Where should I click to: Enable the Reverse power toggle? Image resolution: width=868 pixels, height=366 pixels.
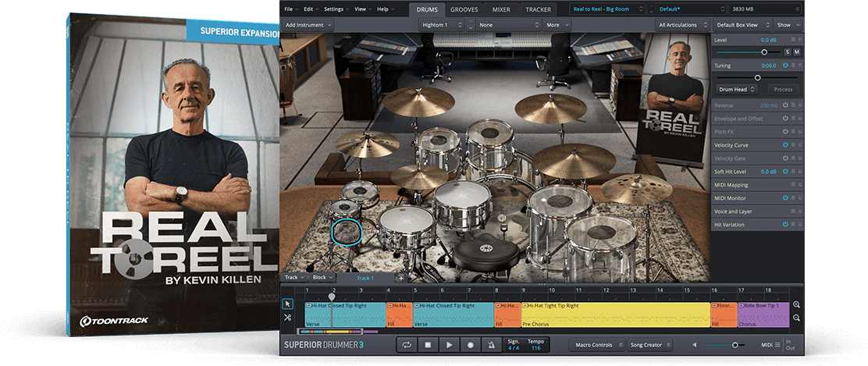(784, 105)
